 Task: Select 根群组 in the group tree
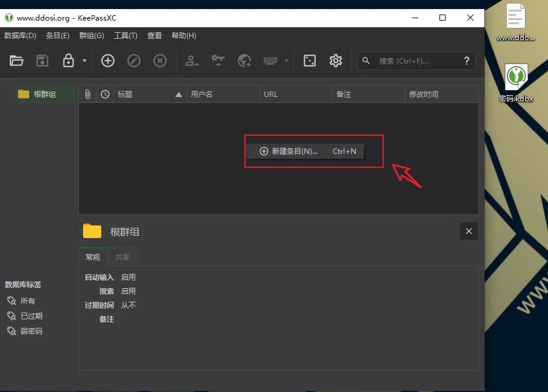tap(44, 95)
